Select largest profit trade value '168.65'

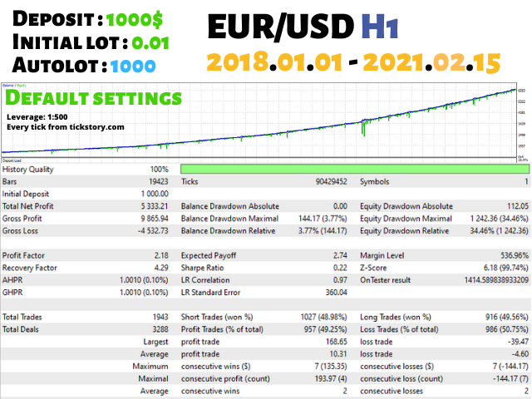click(337, 342)
